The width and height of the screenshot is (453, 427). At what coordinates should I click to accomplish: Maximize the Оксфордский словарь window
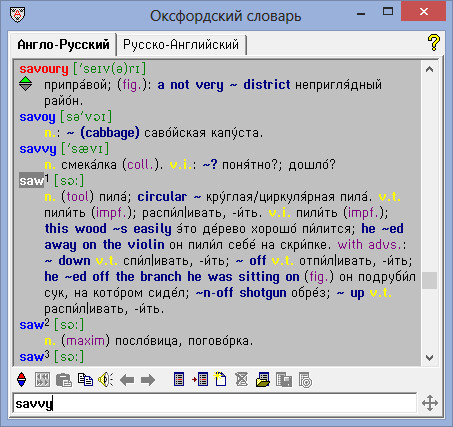click(x=388, y=12)
